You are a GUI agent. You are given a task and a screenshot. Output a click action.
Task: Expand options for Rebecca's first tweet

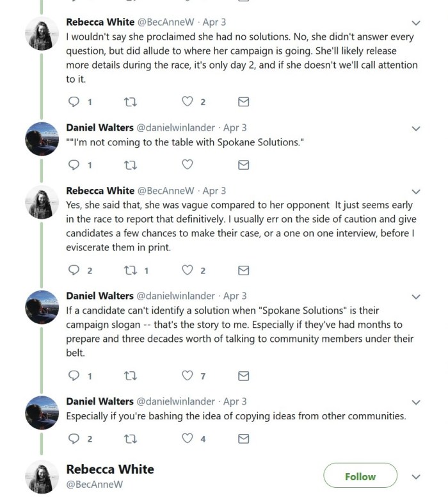pyautogui.click(x=416, y=23)
